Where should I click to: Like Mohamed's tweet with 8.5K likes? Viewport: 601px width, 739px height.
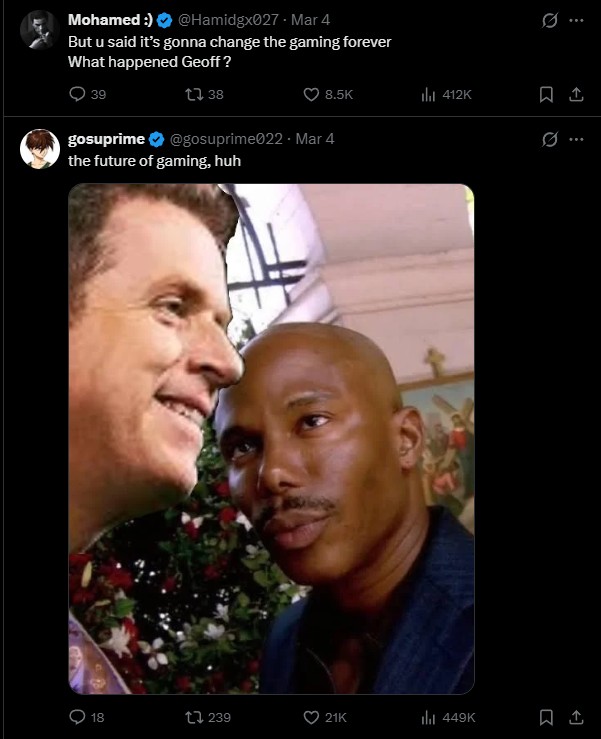coord(311,94)
